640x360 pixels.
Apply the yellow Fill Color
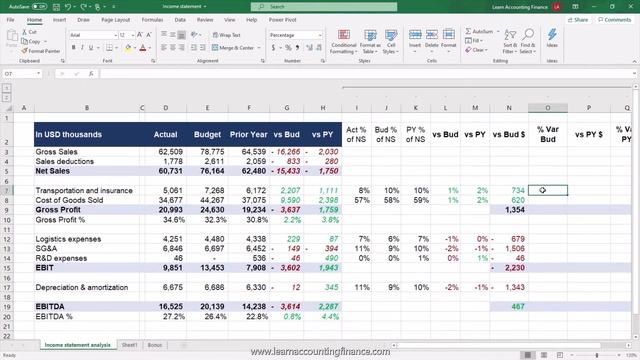128,48
